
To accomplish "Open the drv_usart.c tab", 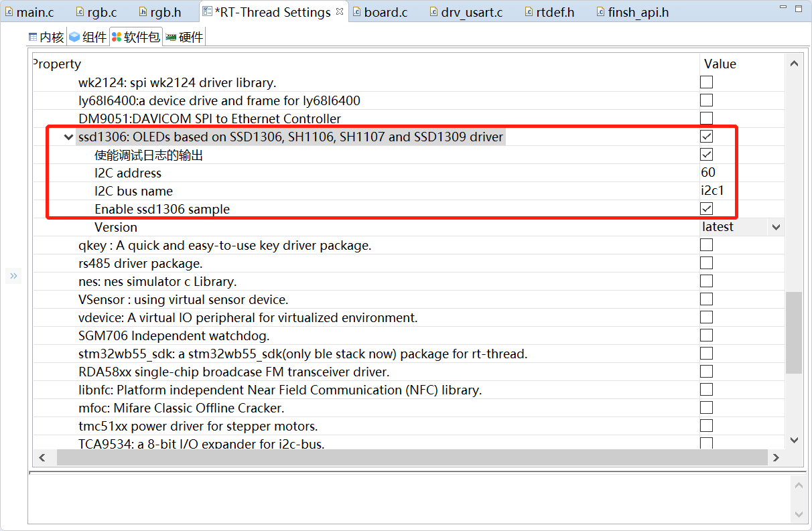I will tap(466, 12).
